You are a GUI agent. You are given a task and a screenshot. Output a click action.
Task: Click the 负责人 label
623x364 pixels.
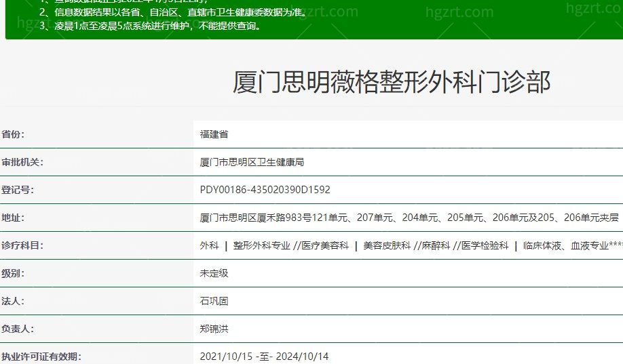(18, 329)
